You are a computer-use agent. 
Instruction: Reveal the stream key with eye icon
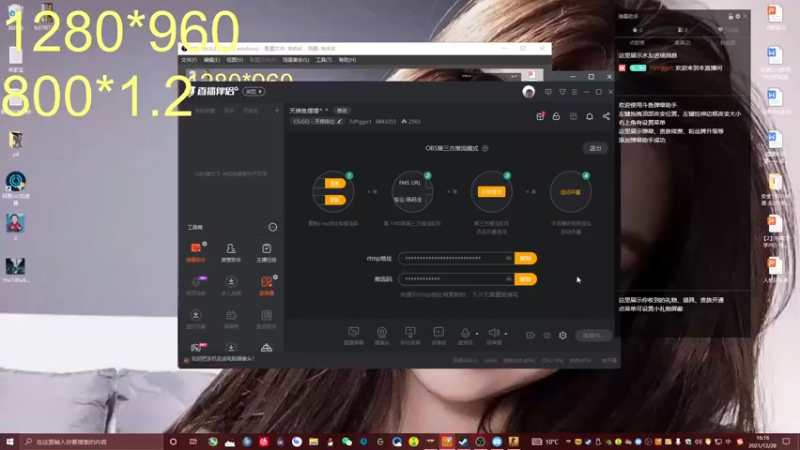pos(509,279)
